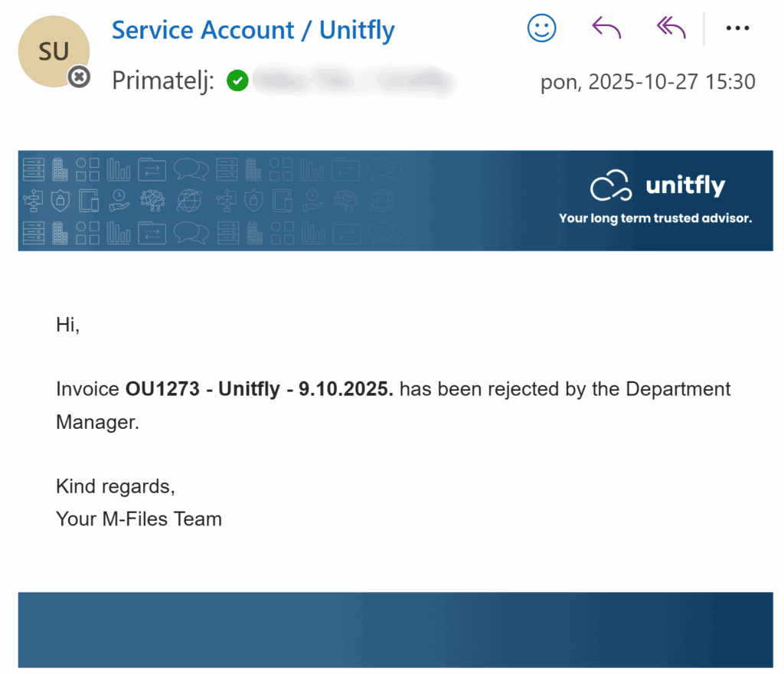Click the SU sender avatar circle
784x674 pixels.
pos(54,51)
